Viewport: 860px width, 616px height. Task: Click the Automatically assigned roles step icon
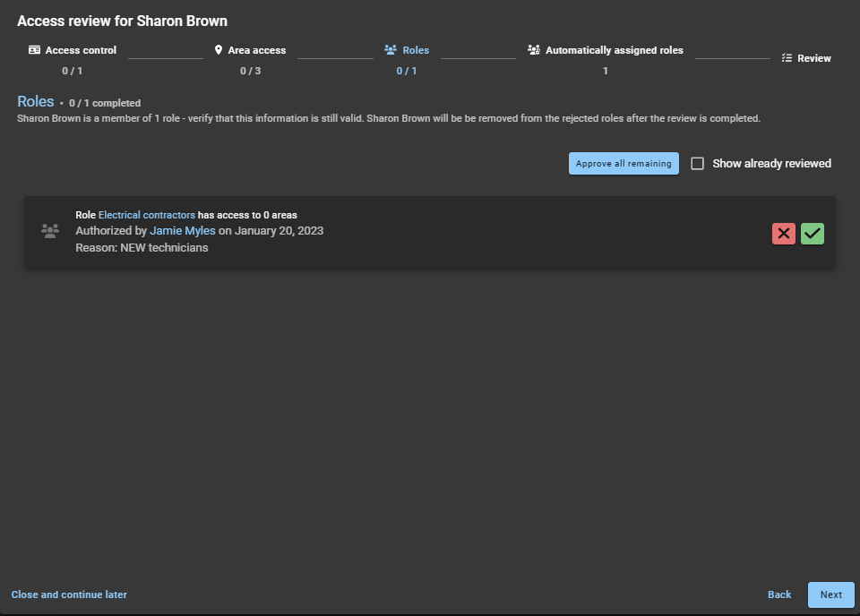534,50
